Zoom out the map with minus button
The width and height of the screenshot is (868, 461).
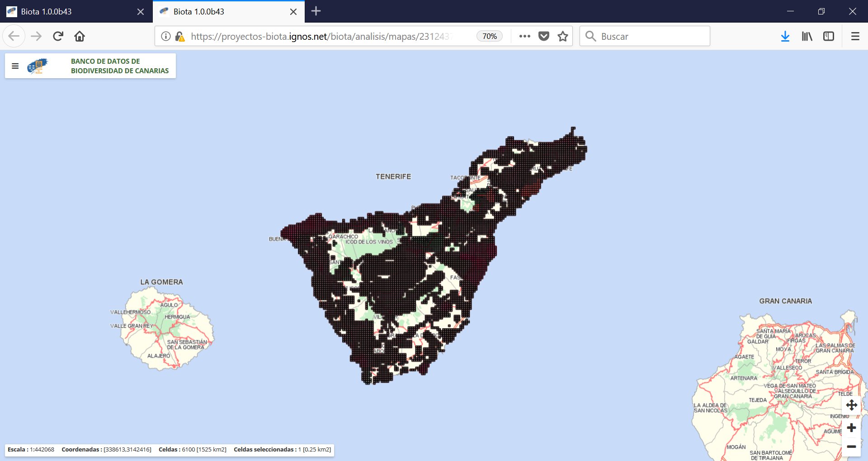pos(852,447)
